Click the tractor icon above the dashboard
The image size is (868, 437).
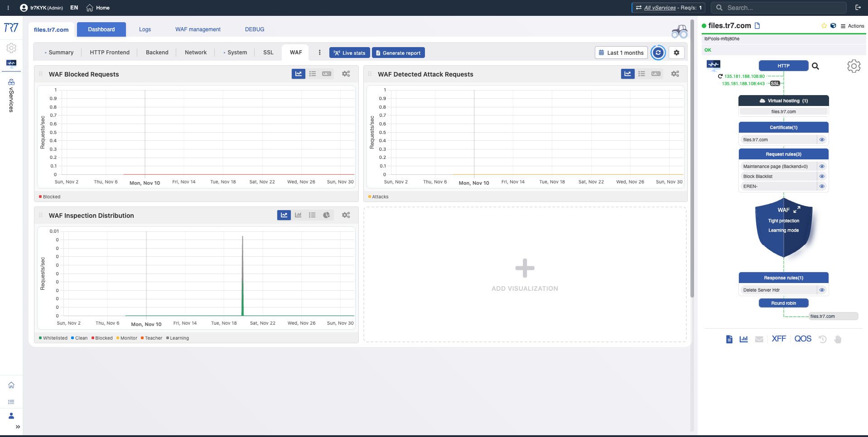point(679,31)
